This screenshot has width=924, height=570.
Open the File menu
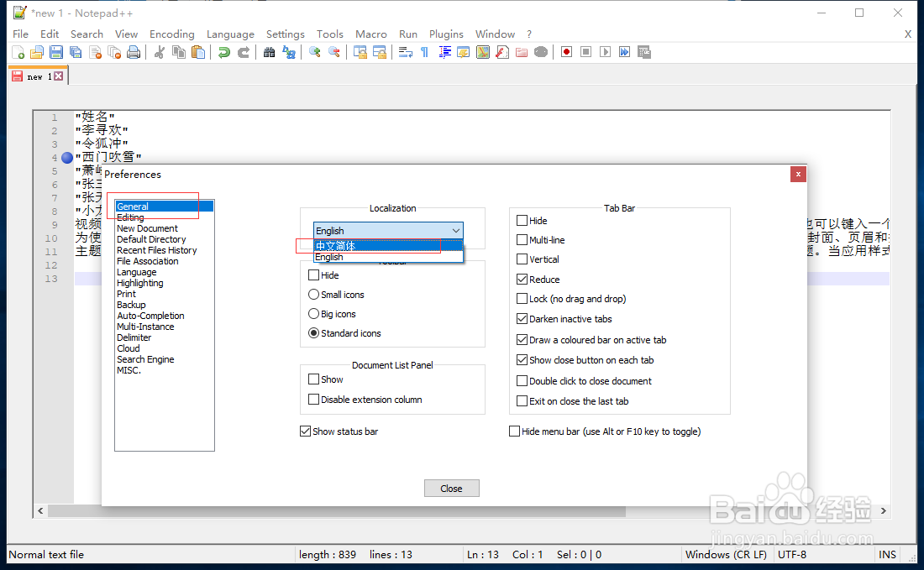coord(21,34)
